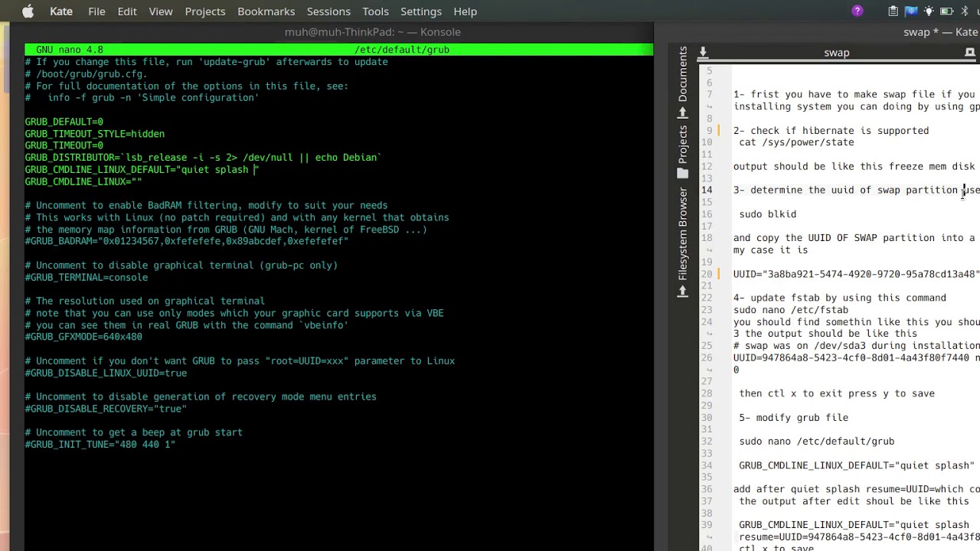
Task: Open the File menu
Action: coord(96,11)
